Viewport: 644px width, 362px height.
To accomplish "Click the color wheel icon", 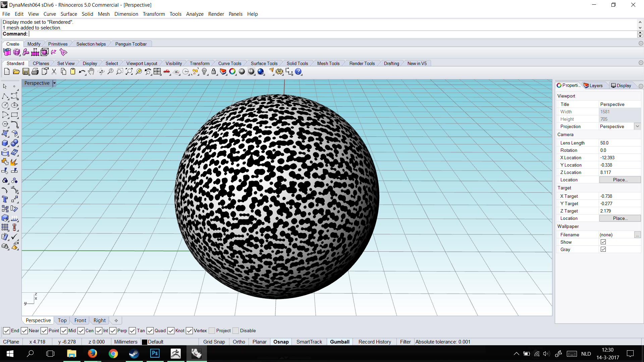I will (232, 71).
